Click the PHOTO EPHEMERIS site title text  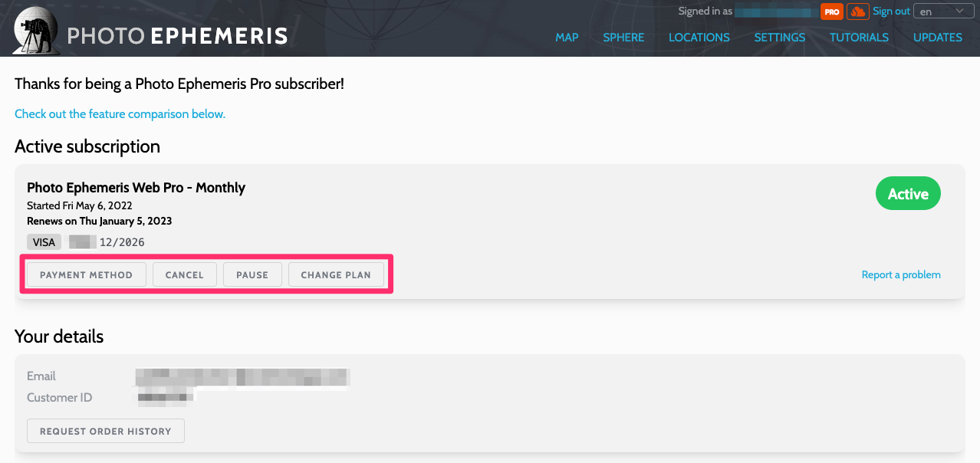(x=178, y=36)
